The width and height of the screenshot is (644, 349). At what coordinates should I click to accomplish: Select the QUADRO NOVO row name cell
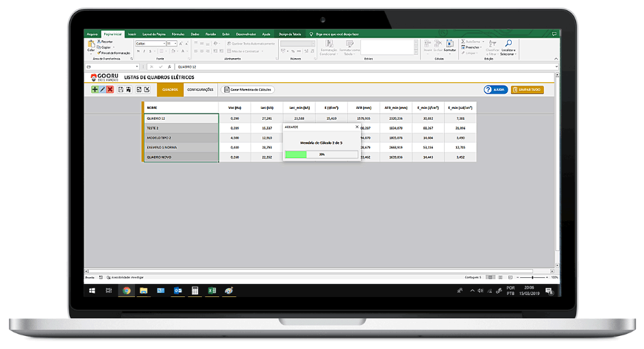[181, 157]
